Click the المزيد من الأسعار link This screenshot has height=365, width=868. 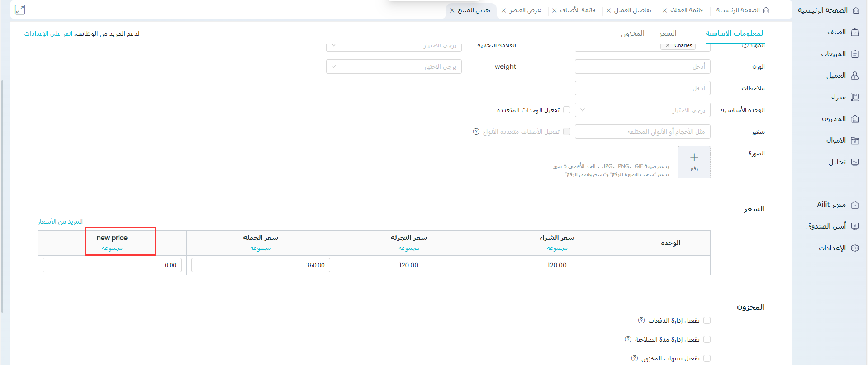(x=60, y=221)
